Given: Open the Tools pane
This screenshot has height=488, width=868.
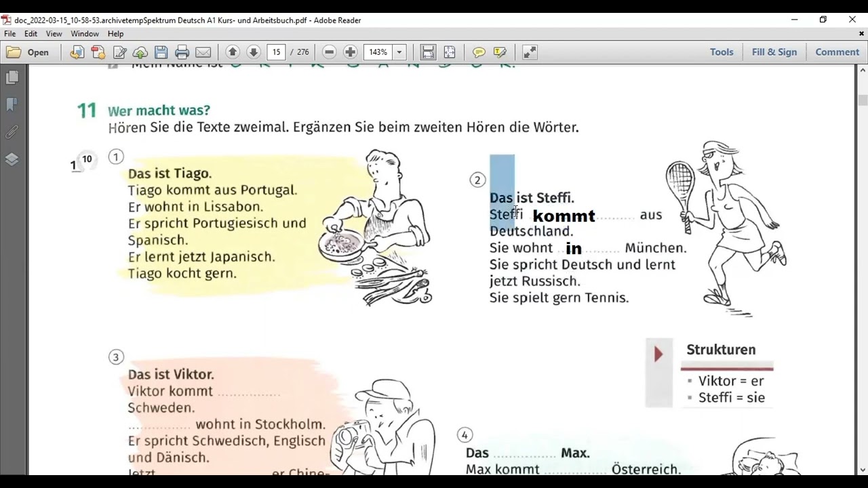Looking at the screenshot, I should pyautogui.click(x=722, y=52).
